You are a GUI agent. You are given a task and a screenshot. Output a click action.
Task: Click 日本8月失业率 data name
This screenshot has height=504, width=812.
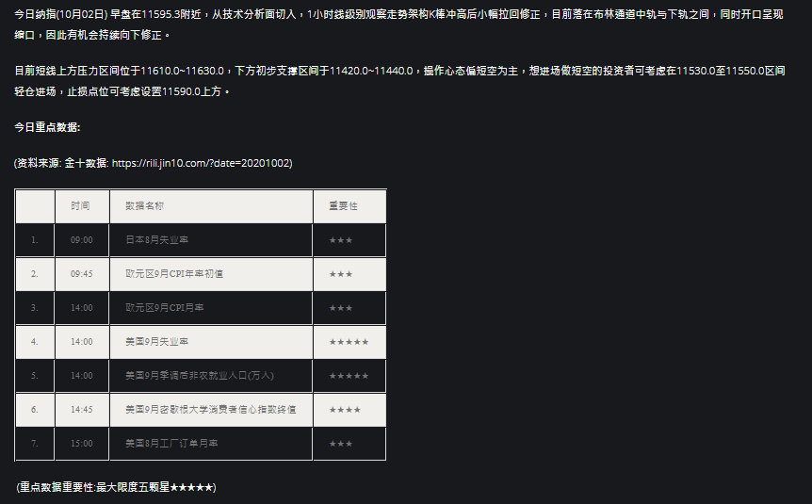(x=157, y=240)
